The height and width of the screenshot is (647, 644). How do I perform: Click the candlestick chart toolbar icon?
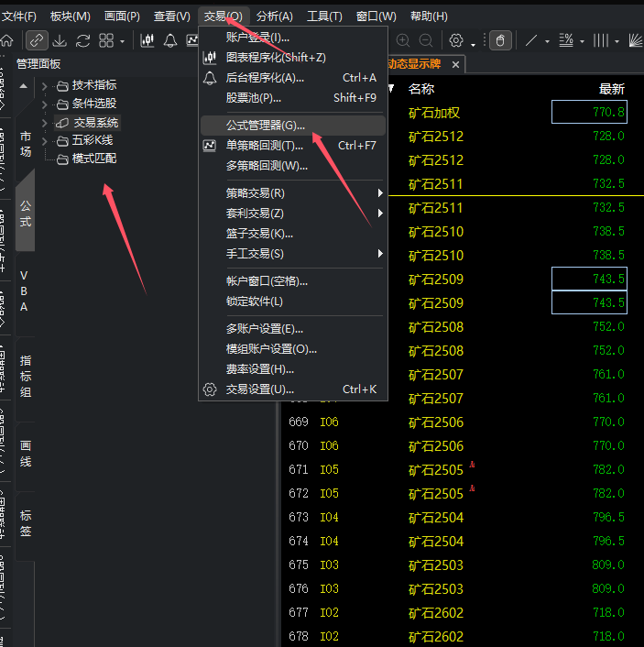(x=147, y=40)
